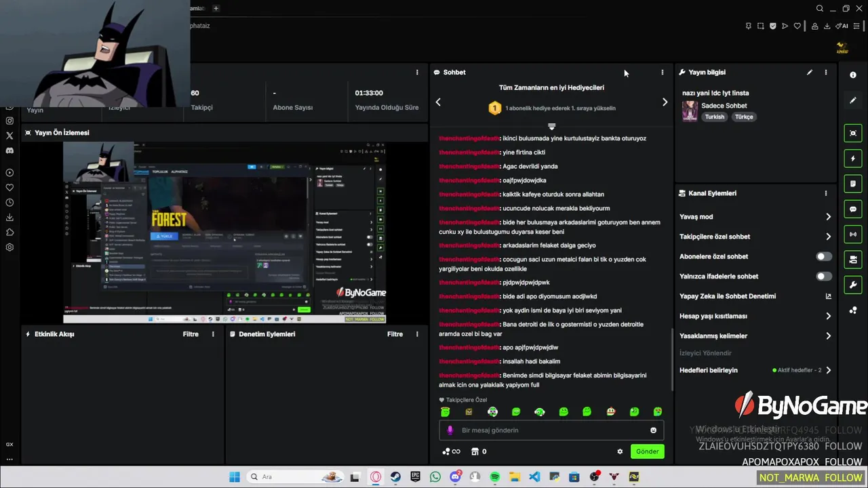The image size is (868, 488).
Task: Click the green wrench rail icon
Action: point(853,285)
